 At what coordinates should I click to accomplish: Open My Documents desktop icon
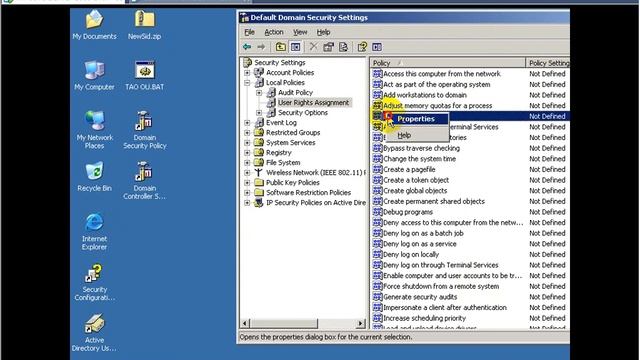click(x=94, y=25)
